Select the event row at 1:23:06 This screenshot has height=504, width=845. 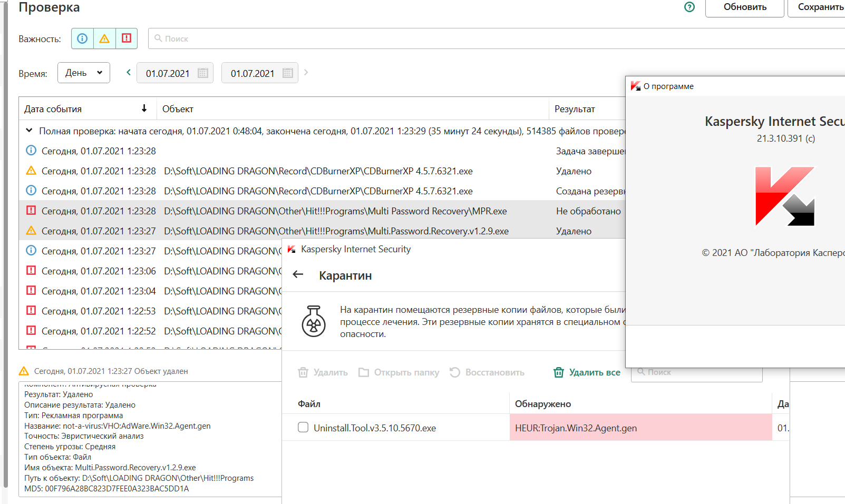(x=151, y=271)
